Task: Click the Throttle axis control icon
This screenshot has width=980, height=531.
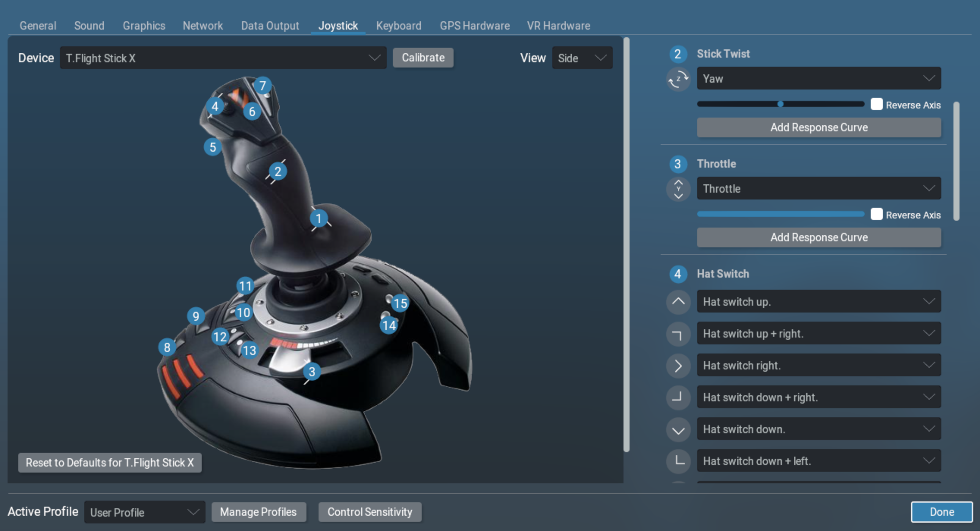Action: (678, 190)
